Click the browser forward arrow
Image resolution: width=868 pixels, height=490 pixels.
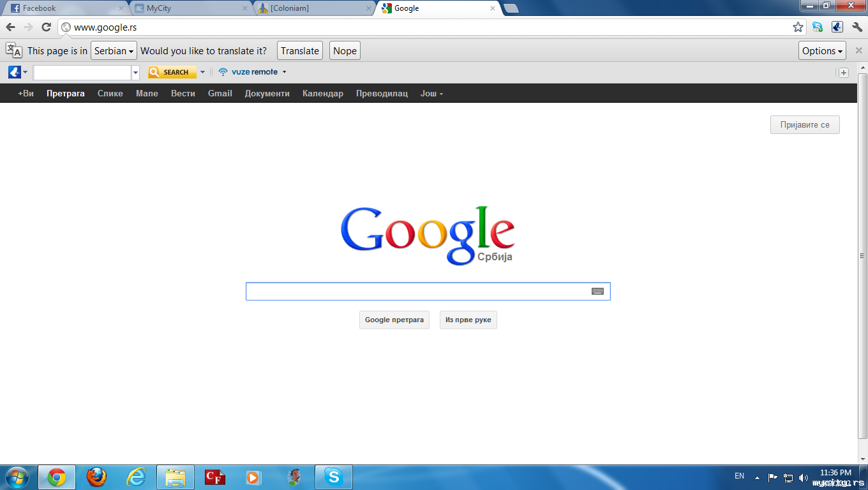click(x=28, y=27)
